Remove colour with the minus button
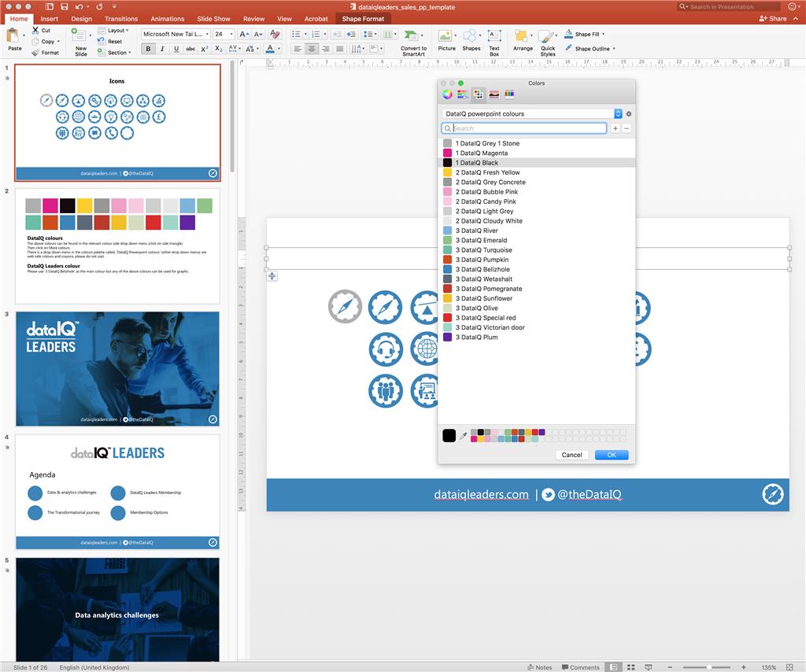The image size is (806, 672). pos(626,128)
